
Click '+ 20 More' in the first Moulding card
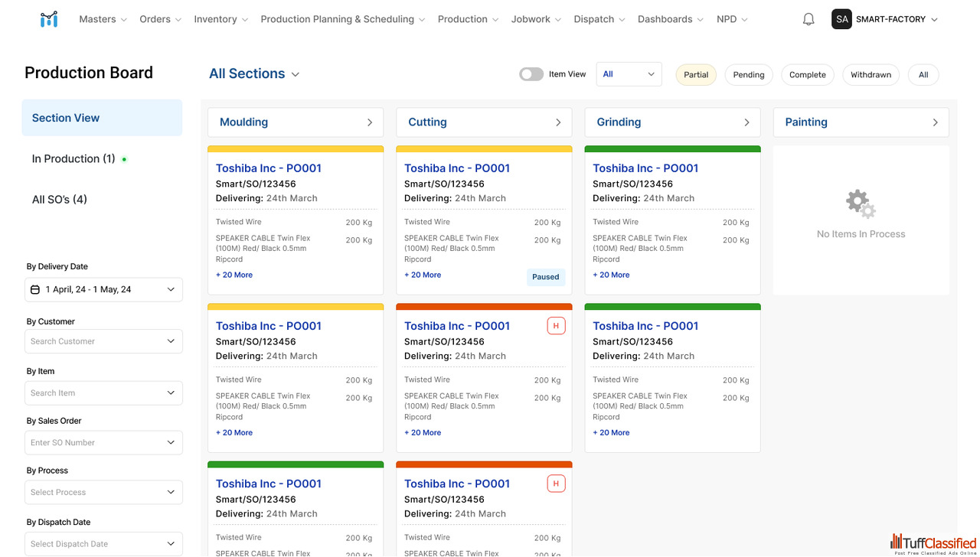click(234, 275)
